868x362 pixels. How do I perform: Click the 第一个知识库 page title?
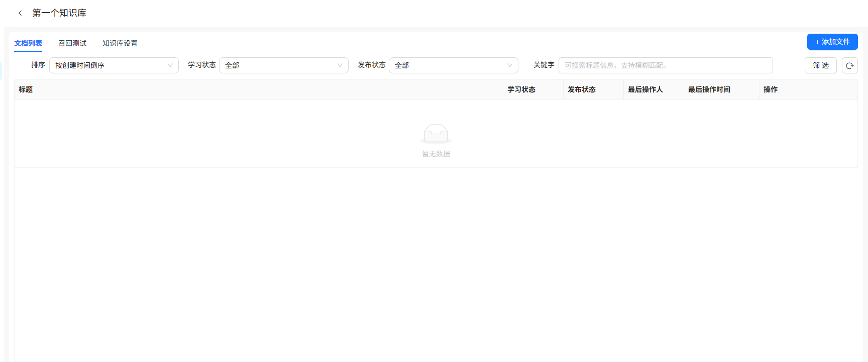59,13
